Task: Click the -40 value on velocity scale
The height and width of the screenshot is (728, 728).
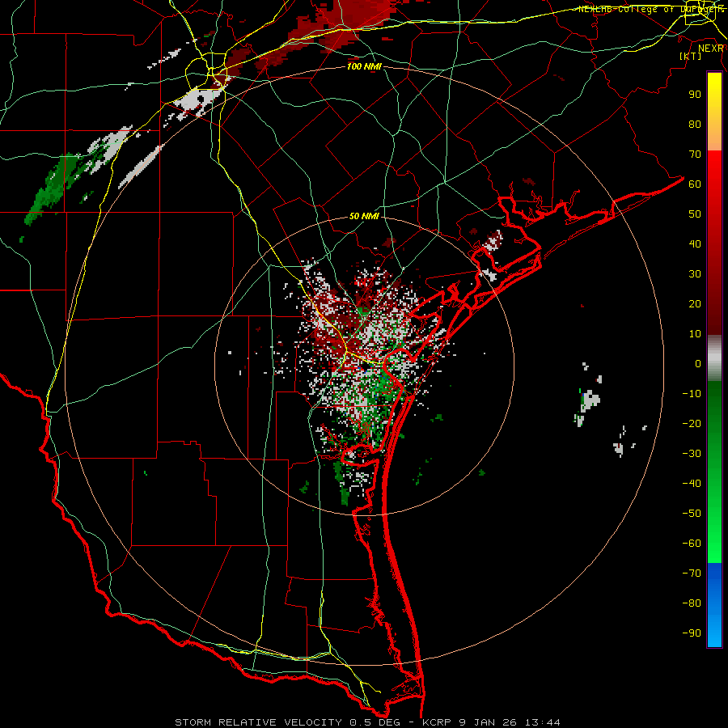Action: point(692,484)
